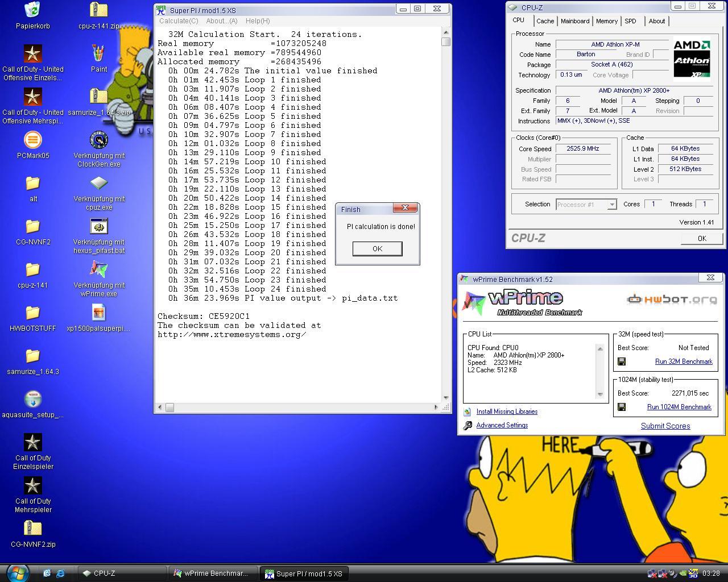Open the Calculate(C) menu in Super PI
This screenshot has width=728, height=582.
pos(179,21)
